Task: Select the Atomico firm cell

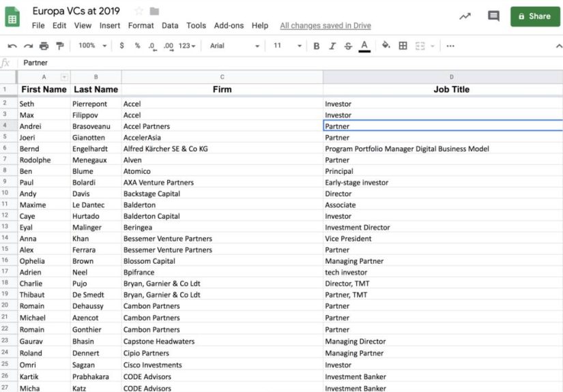Action: [222, 171]
